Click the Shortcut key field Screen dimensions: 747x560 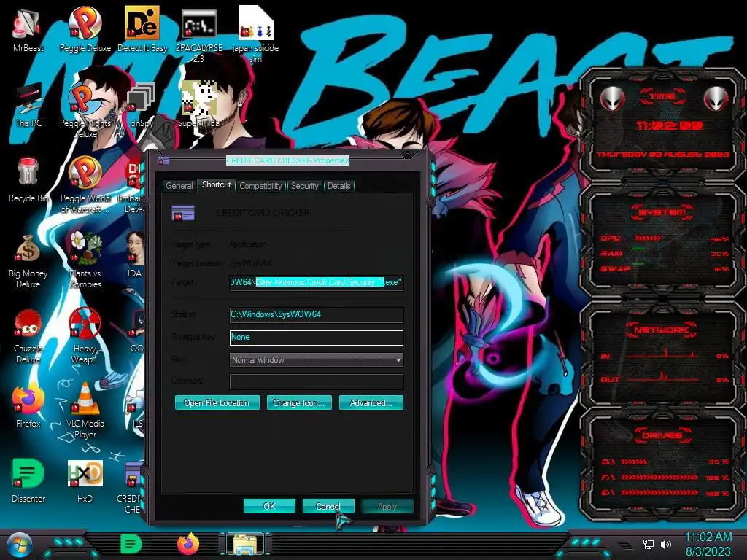click(317, 337)
